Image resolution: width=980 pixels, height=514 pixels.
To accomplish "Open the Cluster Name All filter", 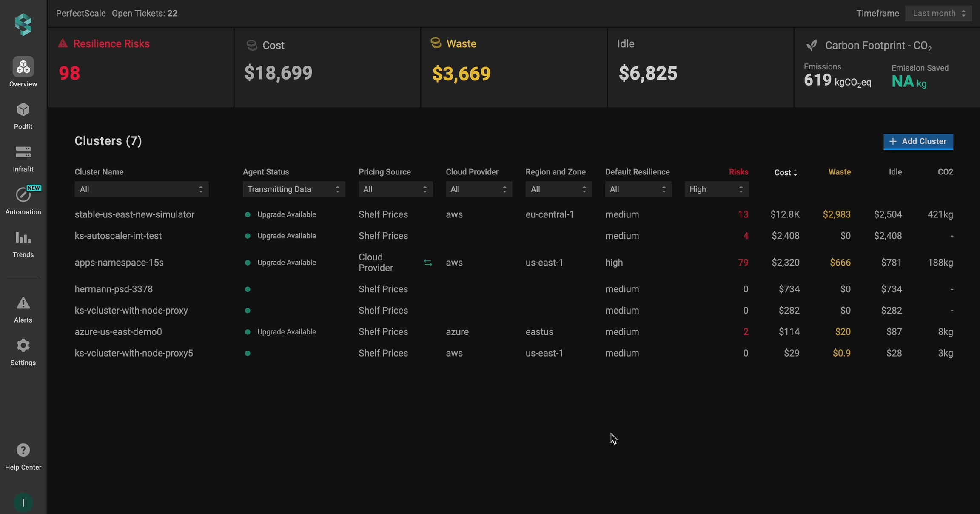I will tap(141, 189).
